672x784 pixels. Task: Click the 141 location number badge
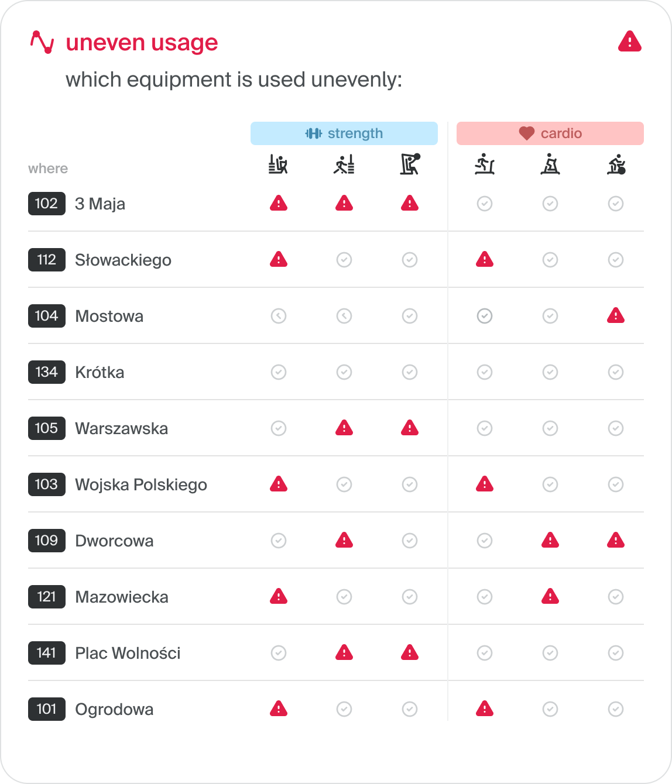click(x=47, y=653)
